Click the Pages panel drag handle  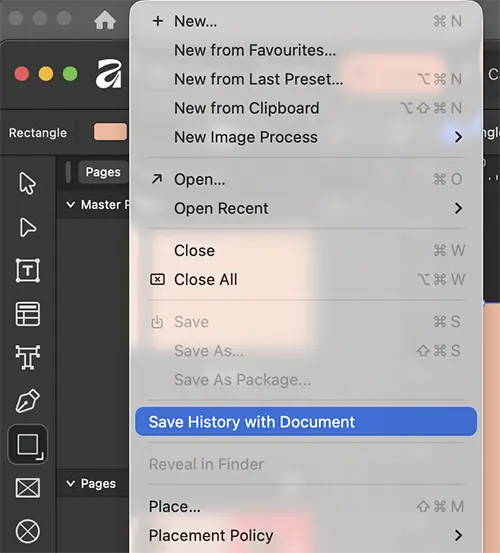tap(68, 172)
